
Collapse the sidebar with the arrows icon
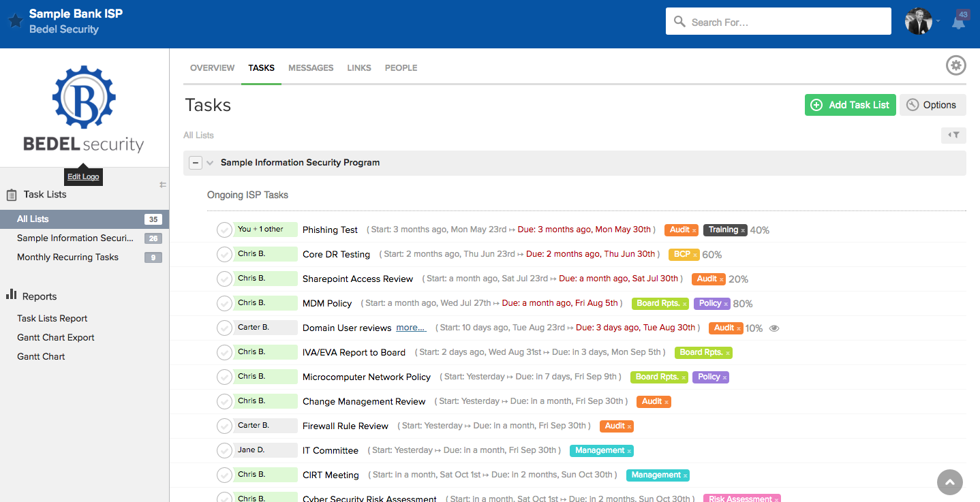[163, 185]
